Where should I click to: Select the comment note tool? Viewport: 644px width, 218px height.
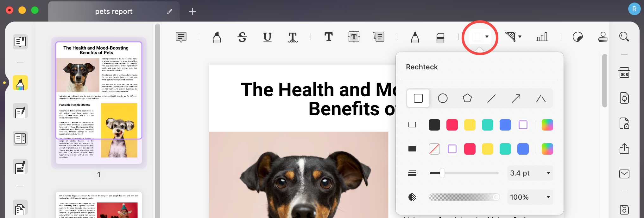click(181, 37)
